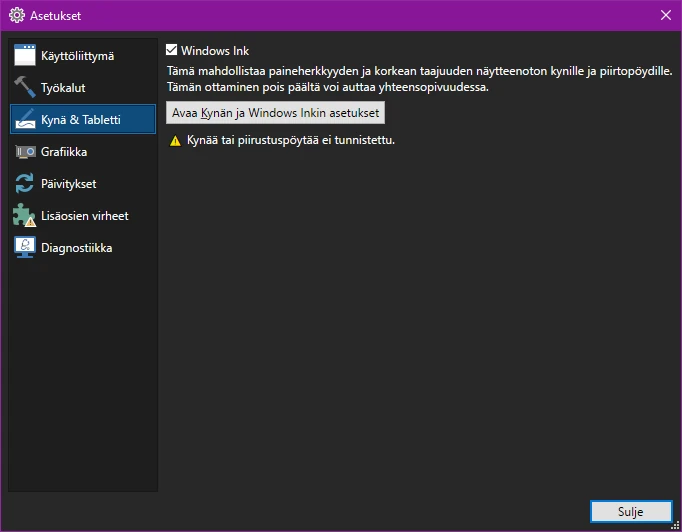Click the yellow warning triangle icon
682x532 pixels.
(x=175, y=141)
